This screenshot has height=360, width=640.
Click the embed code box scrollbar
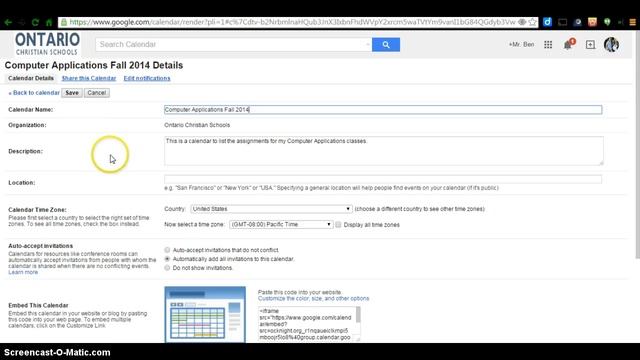(x=358, y=315)
